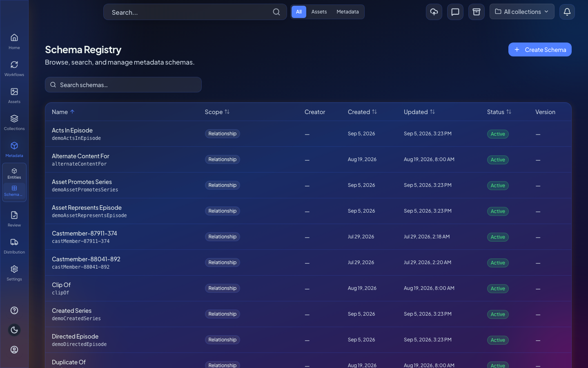Click the Jul 29, 2026, 2:20 AM updated value
The image size is (588, 368).
(428, 263)
